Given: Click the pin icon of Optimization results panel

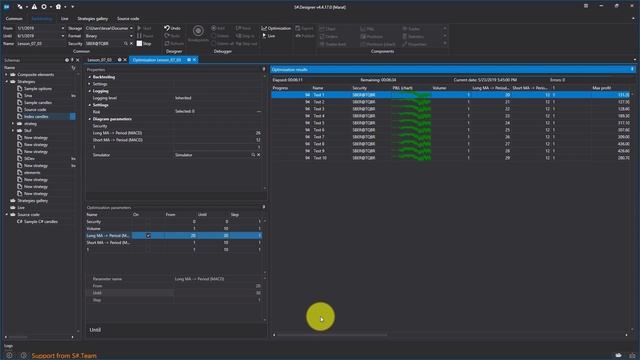Looking at the screenshot, I should (x=632, y=69).
